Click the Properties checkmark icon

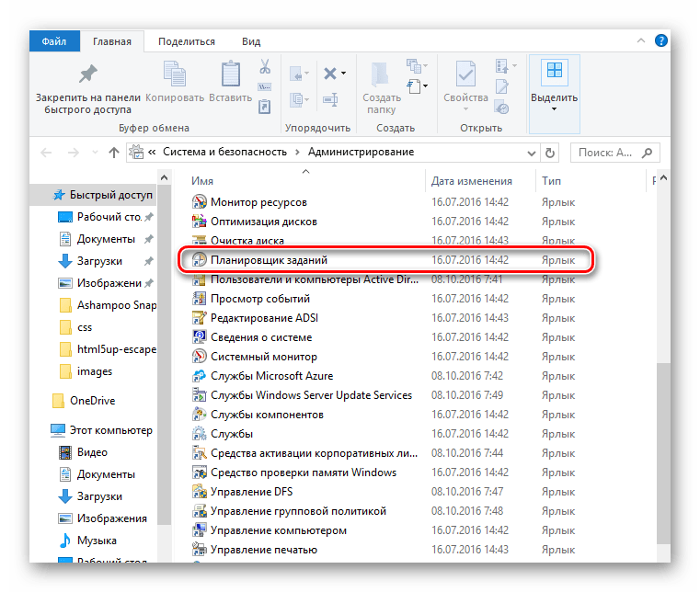pos(465,74)
